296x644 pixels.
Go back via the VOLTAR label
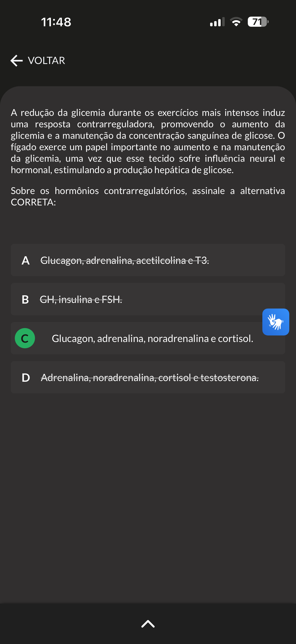click(46, 61)
